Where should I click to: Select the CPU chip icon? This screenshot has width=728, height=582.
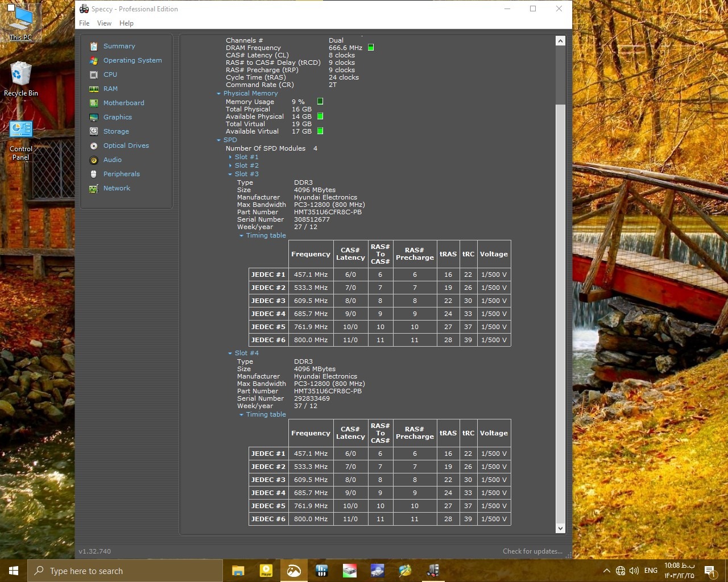94,74
